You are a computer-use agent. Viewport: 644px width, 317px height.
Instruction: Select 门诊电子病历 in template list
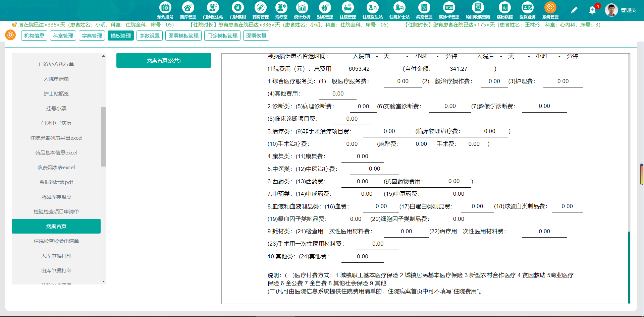56,123
